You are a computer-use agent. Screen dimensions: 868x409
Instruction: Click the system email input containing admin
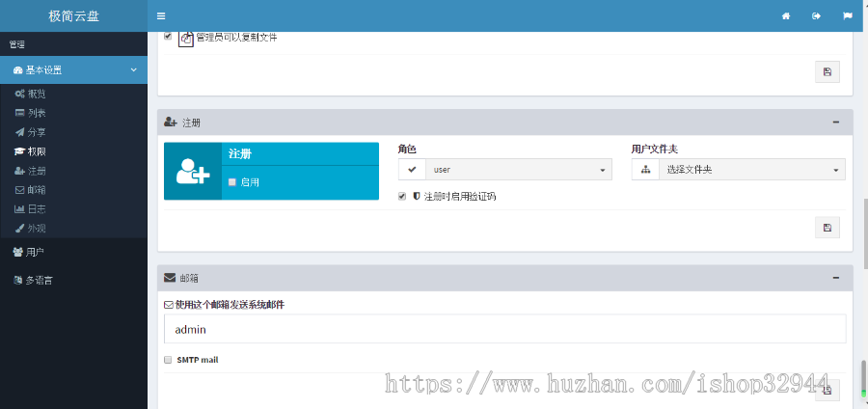504,329
